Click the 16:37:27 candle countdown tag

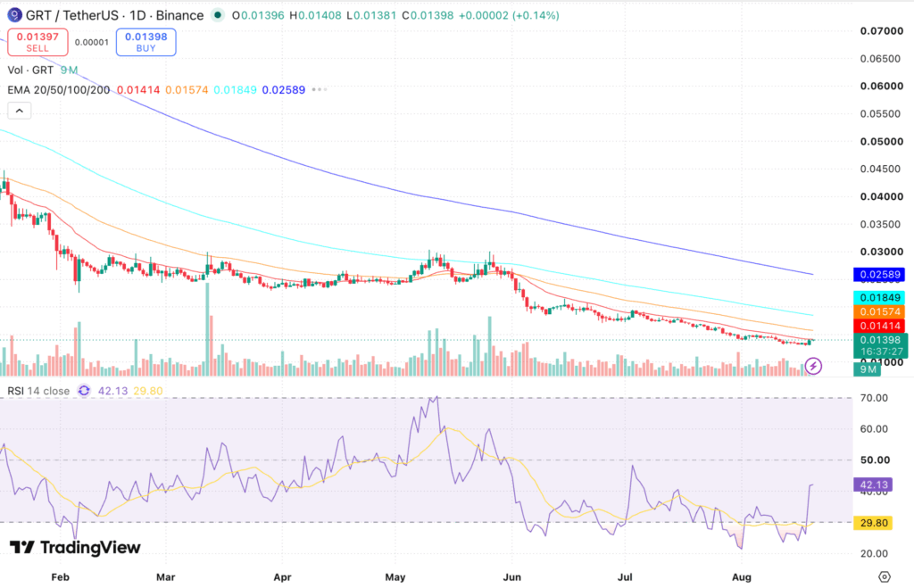pos(881,352)
